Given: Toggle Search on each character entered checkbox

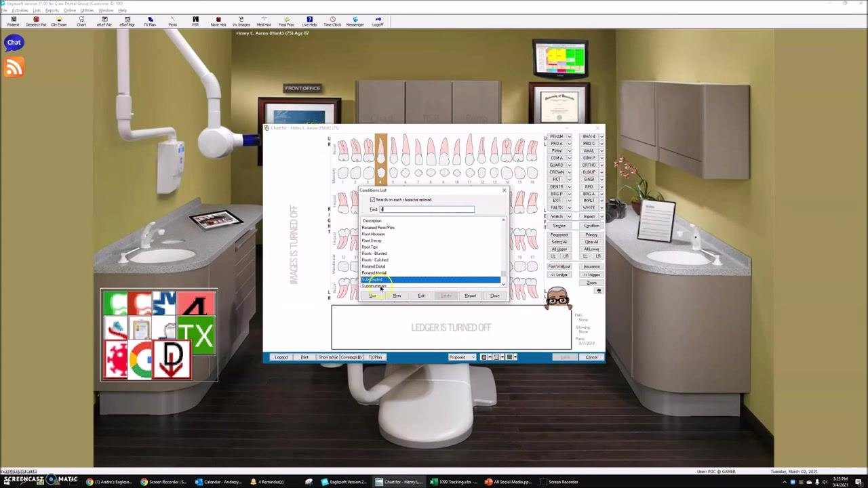Looking at the screenshot, I should point(372,200).
